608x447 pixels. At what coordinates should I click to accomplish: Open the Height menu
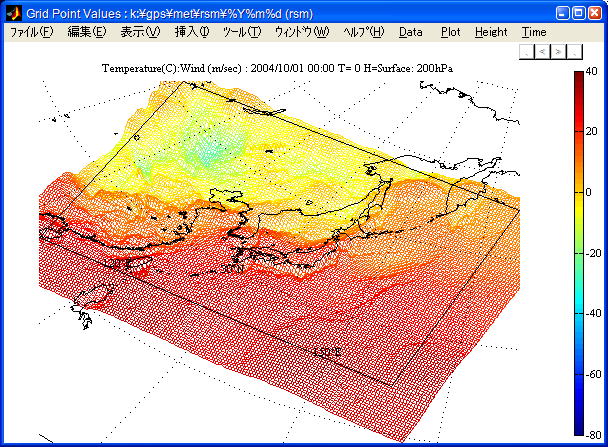[491, 32]
